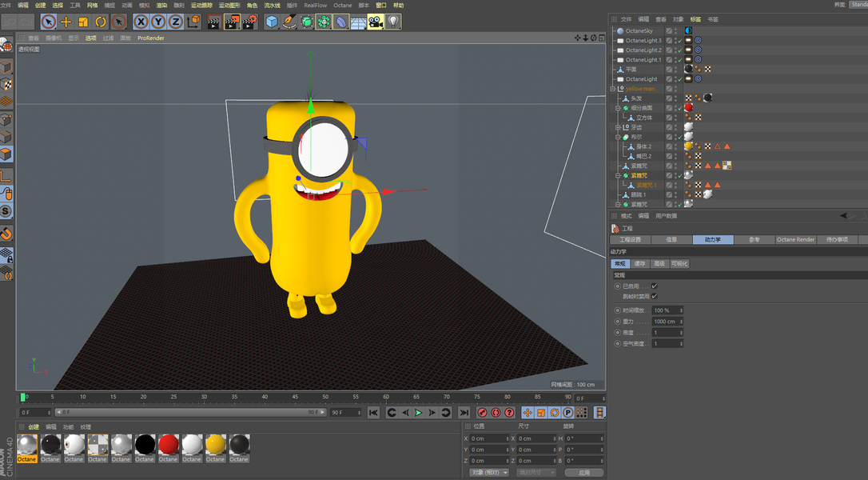Screen dimensions: 868x480
Task: Click the light bulb icon
Action: point(392,22)
